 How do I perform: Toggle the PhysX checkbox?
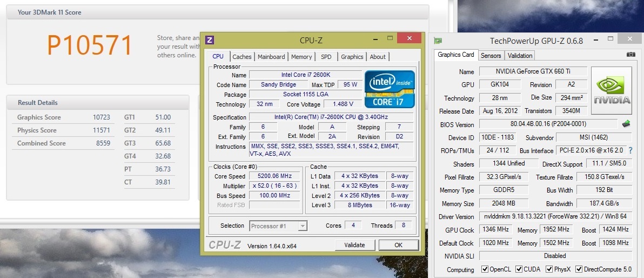(x=549, y=269)
